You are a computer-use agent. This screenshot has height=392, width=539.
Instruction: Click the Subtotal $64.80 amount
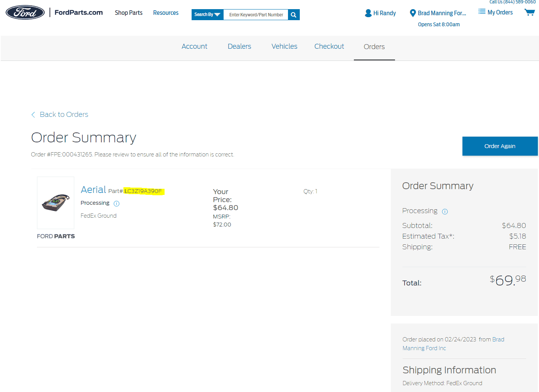click(x=514, y=226)
